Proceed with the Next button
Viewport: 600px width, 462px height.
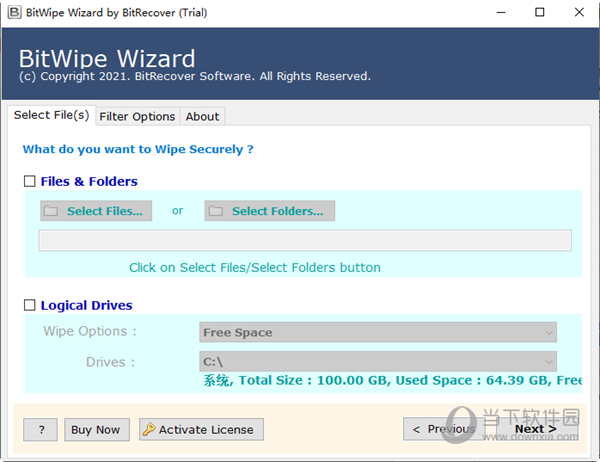(x=535, y=429)
